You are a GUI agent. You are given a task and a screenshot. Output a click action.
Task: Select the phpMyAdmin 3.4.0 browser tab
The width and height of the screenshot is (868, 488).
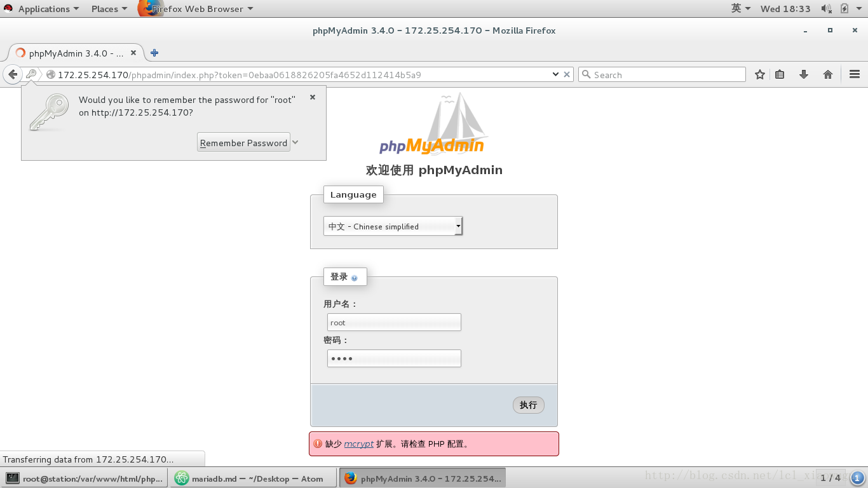[x=76, y=53]
